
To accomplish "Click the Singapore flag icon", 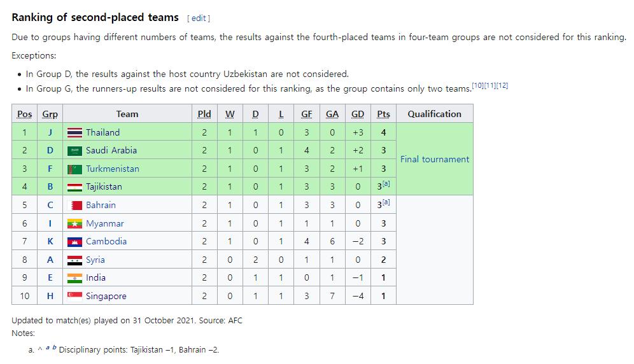I will point(74,297).
